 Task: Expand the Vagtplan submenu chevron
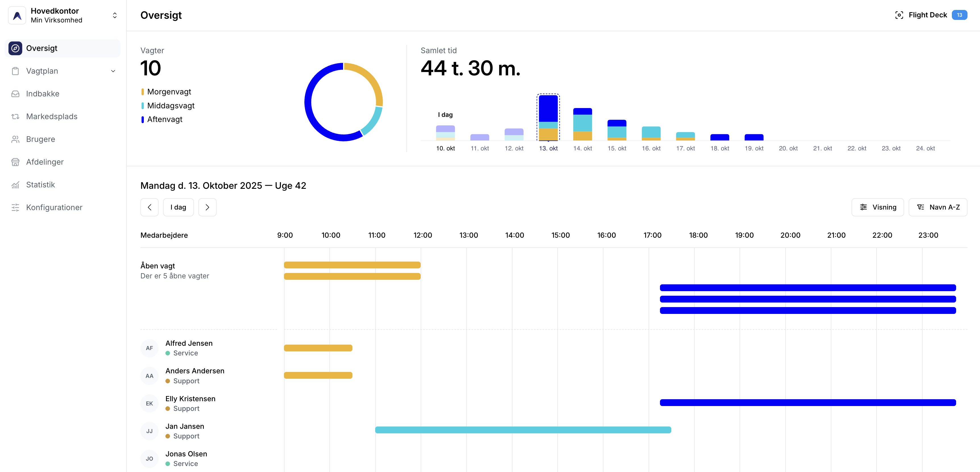pyautogui.click(x=113, y=71)
